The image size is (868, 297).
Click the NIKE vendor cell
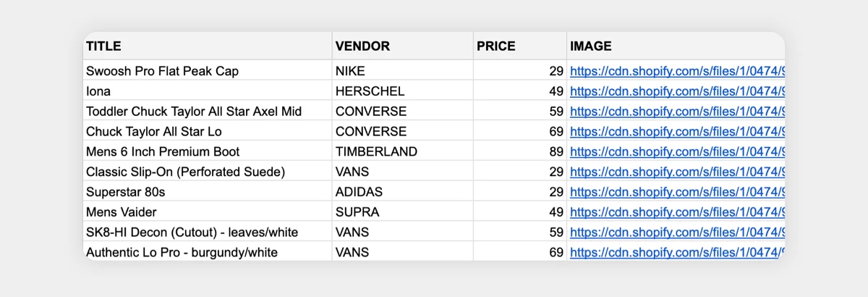(x=403, y=71)
